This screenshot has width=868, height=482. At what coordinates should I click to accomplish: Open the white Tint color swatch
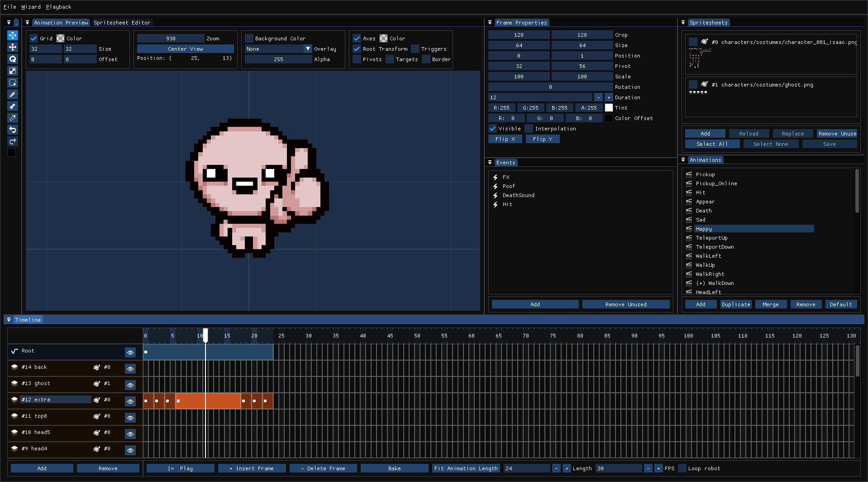click(609, 108)
